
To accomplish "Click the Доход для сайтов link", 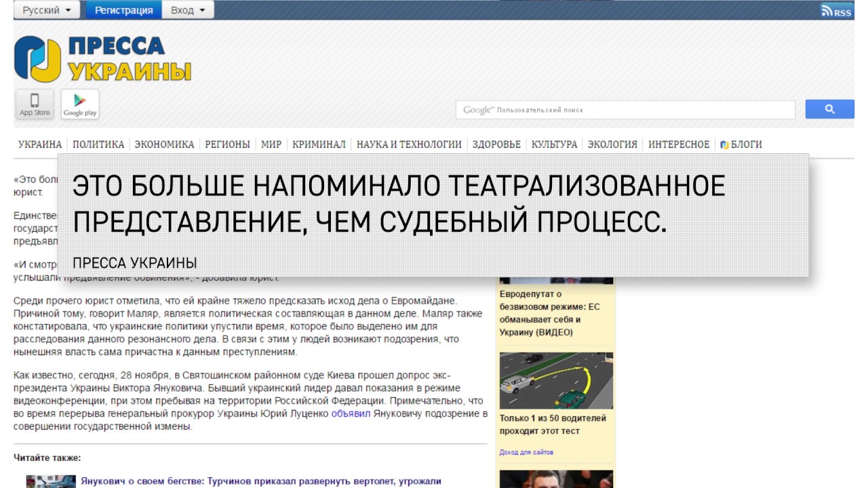I will click(x=526, y=452).
